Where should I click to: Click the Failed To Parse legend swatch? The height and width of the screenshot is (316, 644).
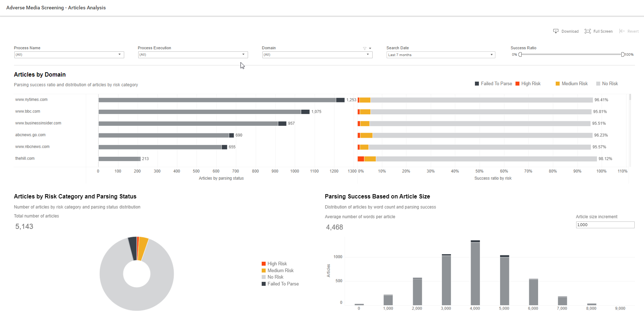pos(477,84)
